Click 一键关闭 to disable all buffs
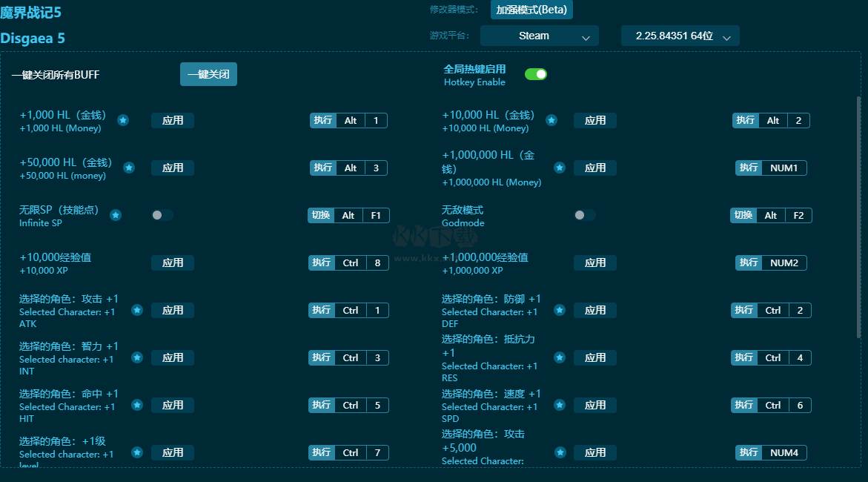Screen dimensions: 868x482 pos(209,74)
